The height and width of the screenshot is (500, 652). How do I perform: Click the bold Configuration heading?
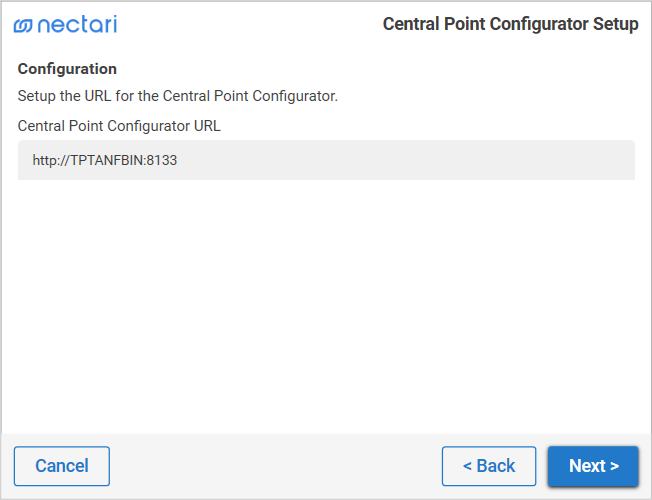[x=67, y=69]
